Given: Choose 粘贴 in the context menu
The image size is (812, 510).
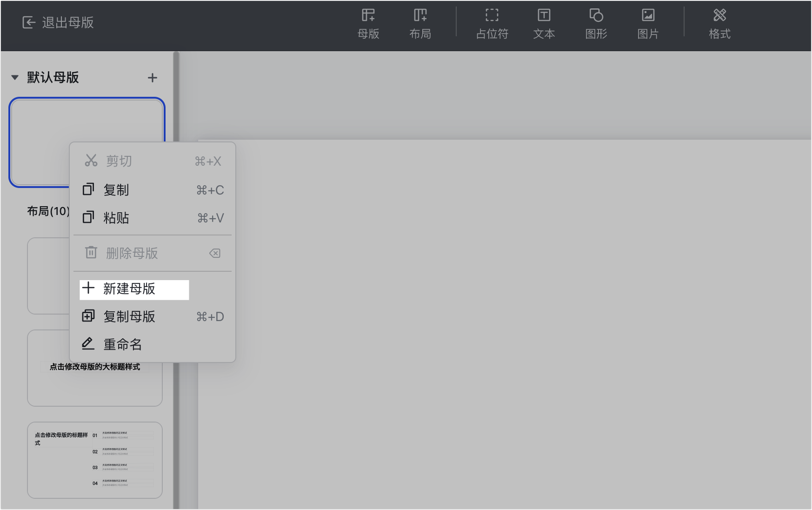Looking at the screenshot, I should coord(153,218).
